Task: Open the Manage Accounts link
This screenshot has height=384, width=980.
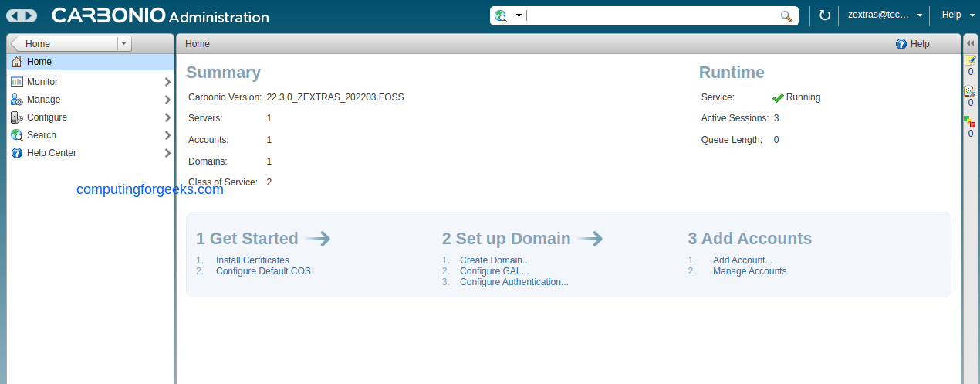Action: tap(749, 271)
